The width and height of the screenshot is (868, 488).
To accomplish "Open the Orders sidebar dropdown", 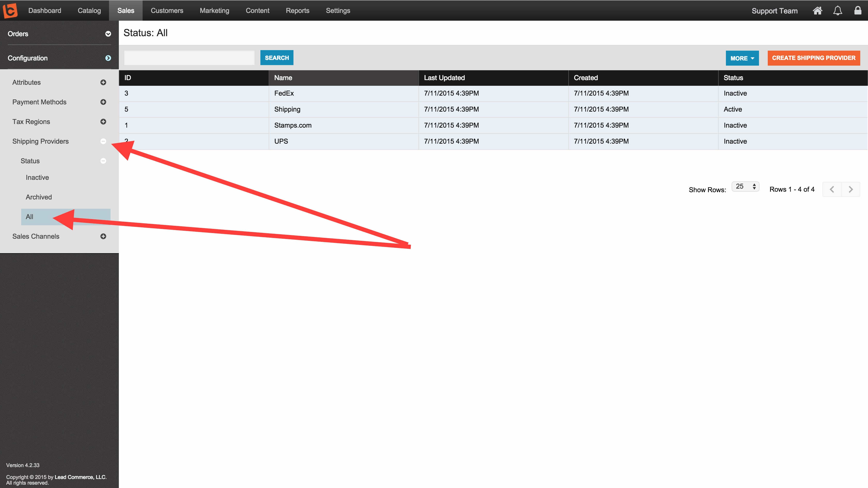I will tap(108, 34).
